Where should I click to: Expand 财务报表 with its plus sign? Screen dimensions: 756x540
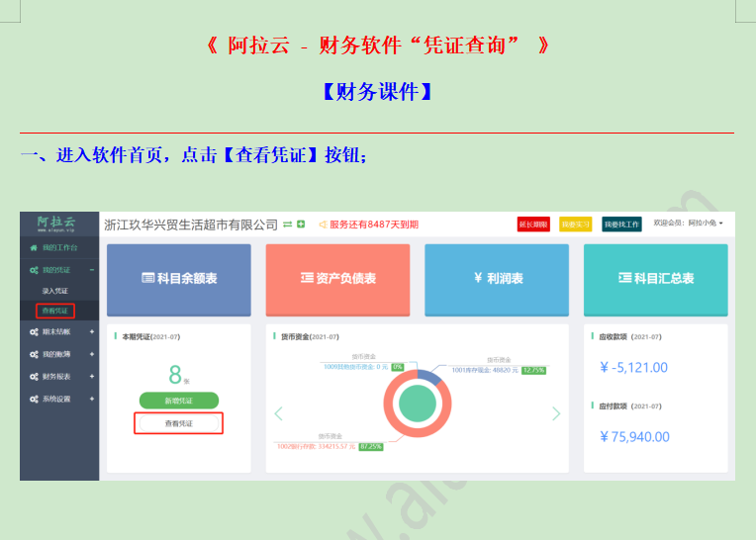point(92,377)
